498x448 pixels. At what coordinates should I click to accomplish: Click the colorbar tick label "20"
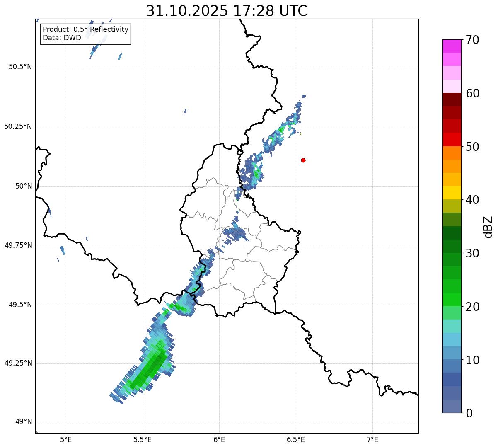pos(472,307)
